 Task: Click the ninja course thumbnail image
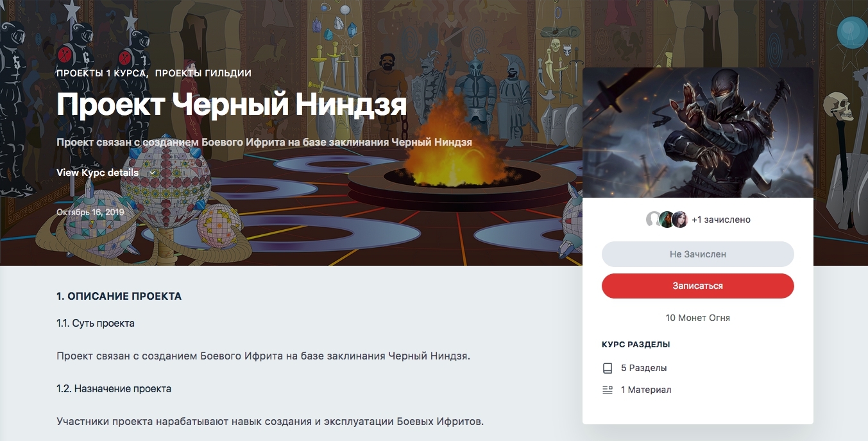pyautogui.click(x=698, y=133)
